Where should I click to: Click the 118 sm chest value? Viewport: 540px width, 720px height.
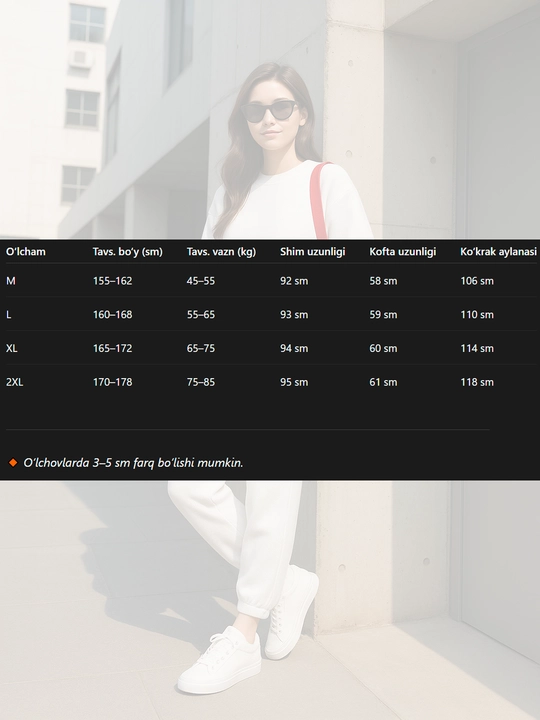pos(477,382)
